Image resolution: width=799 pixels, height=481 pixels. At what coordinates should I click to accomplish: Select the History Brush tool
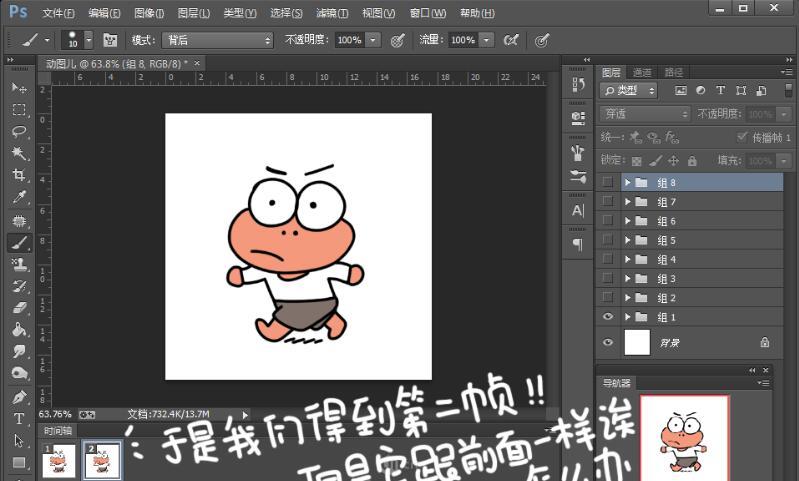pos(19,286)
